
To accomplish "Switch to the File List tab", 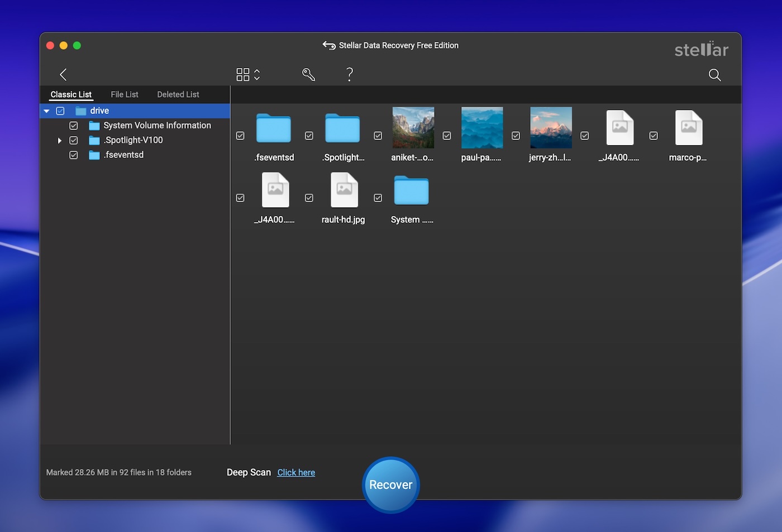I will tap(124, 95).
